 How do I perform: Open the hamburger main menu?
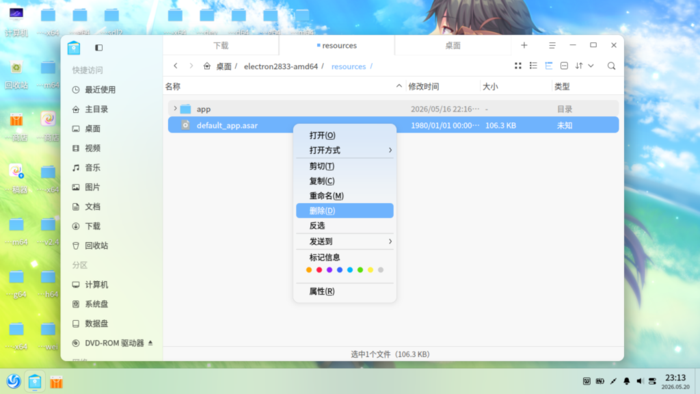point(552,45)
